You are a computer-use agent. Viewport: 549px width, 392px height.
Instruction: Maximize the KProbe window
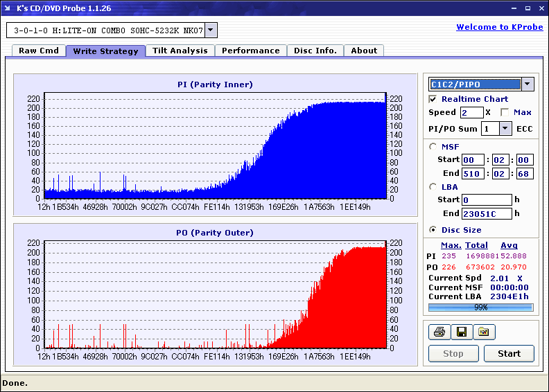point(528,8)
